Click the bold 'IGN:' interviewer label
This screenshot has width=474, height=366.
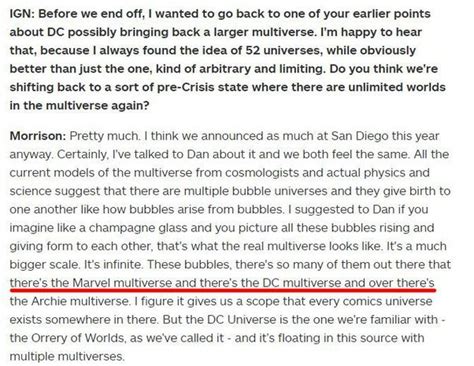(22, 14)
